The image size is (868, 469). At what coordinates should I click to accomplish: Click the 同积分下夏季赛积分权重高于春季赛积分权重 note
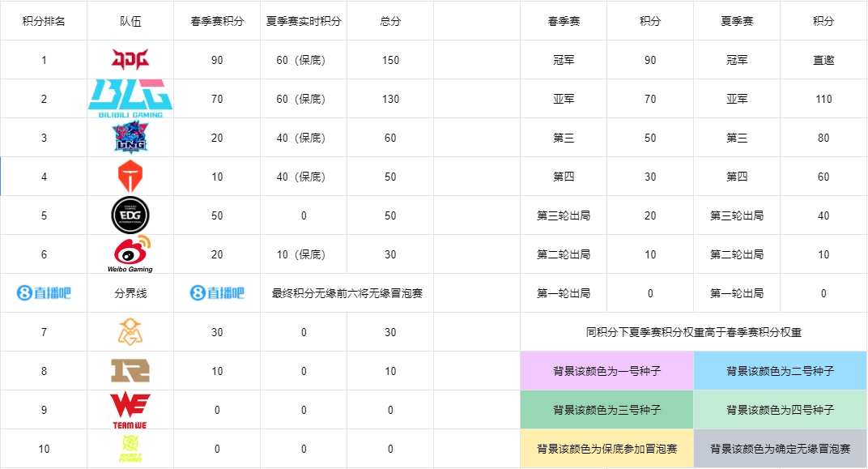pos(694,331)
